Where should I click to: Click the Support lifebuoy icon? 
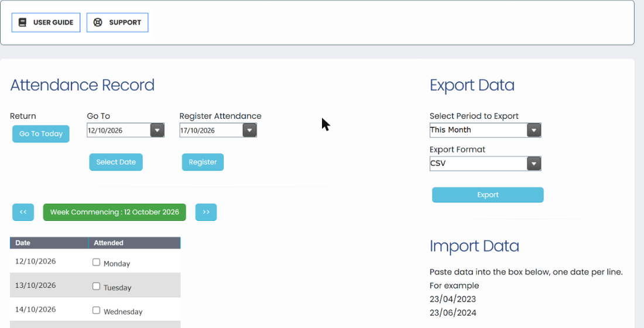98,22
